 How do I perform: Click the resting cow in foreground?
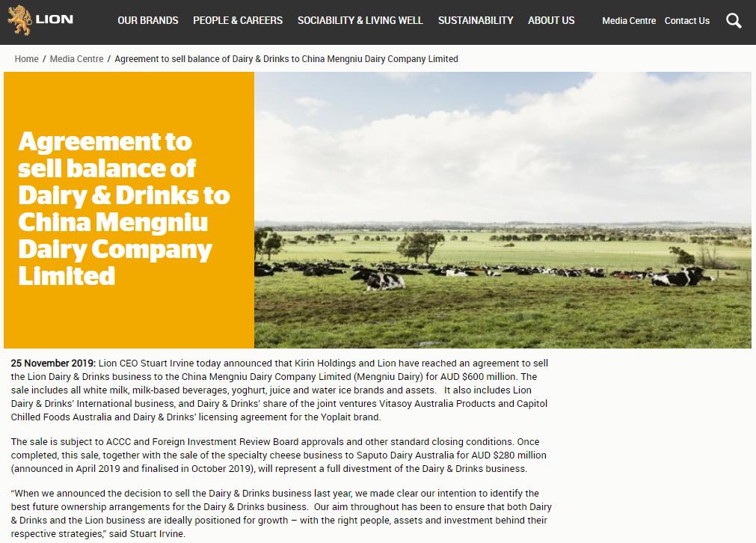378,280
